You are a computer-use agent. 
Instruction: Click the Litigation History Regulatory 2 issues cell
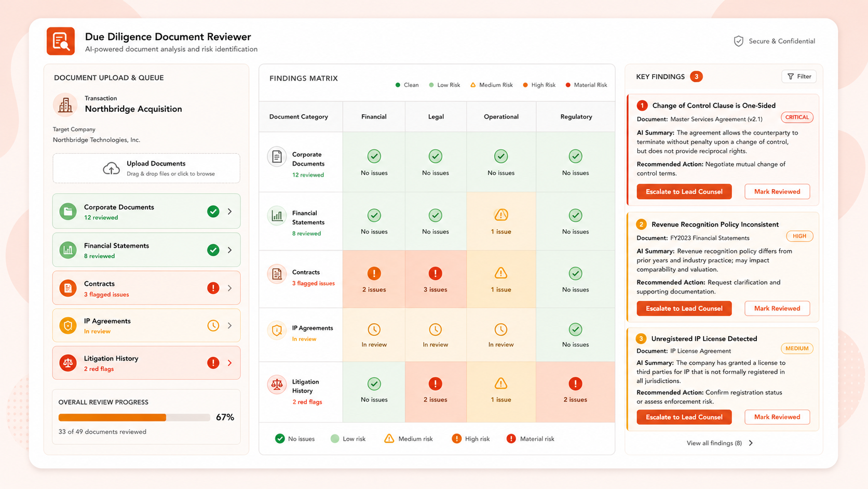[575, 392]
